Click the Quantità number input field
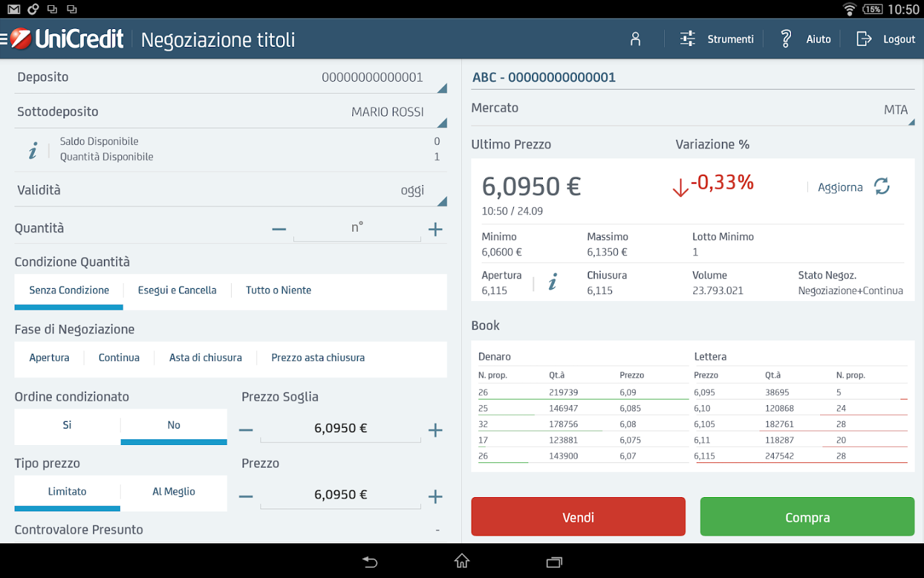Image resolution: width=924 pixels, height=578 pixels. pos(357,229)
